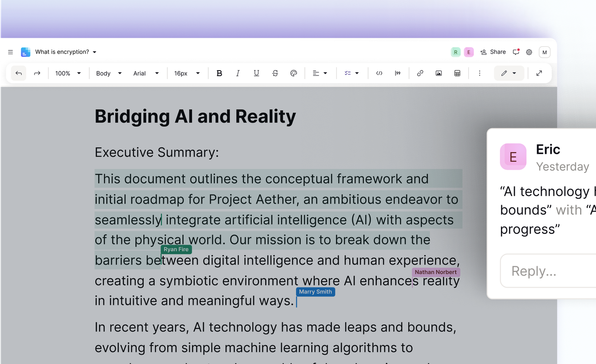Open the checklist style dropdown
596x364 pixels.
(x=352, y=73)
